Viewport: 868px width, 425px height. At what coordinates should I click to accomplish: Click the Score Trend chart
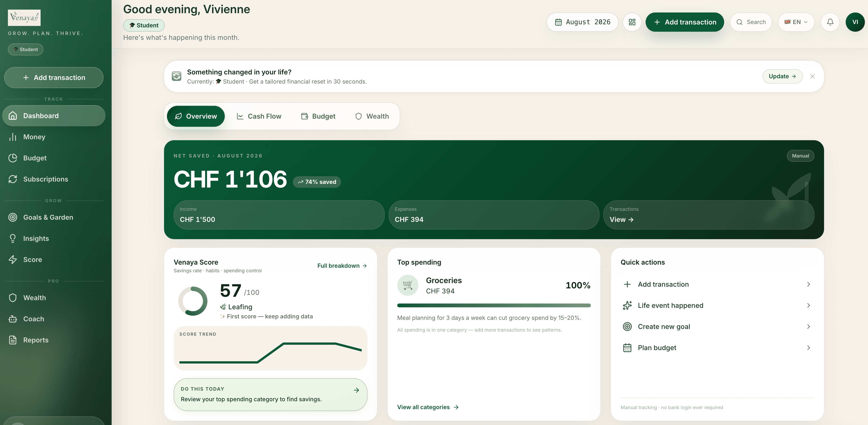click(x=270, y=348)
